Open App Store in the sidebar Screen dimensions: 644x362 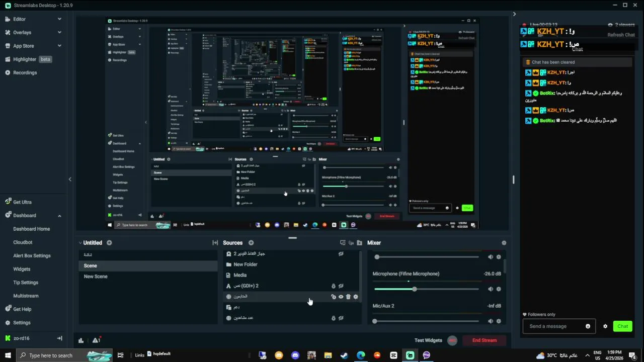[23, 46]
